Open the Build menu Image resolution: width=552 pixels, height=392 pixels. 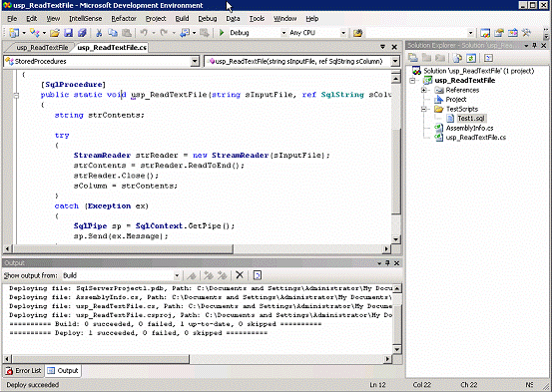pyautogui.click(x=182, y=19)
